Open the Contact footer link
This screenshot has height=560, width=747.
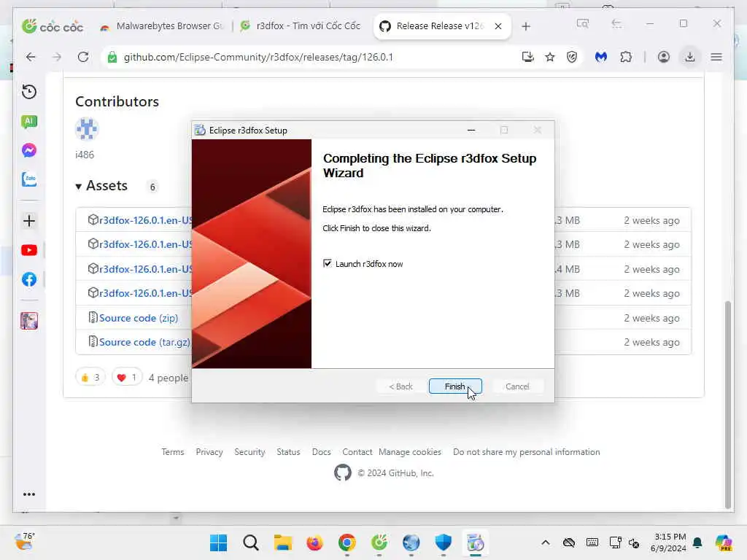point(357,451)
